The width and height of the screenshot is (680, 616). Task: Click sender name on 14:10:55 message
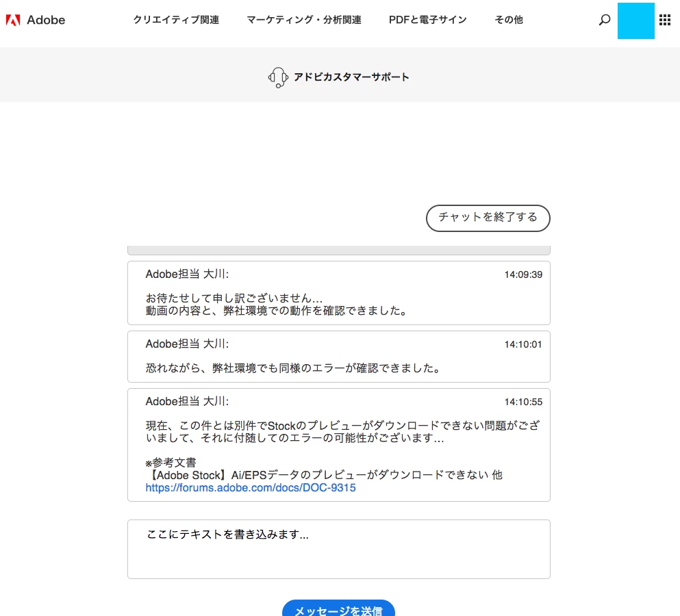(x=187, y=402)
